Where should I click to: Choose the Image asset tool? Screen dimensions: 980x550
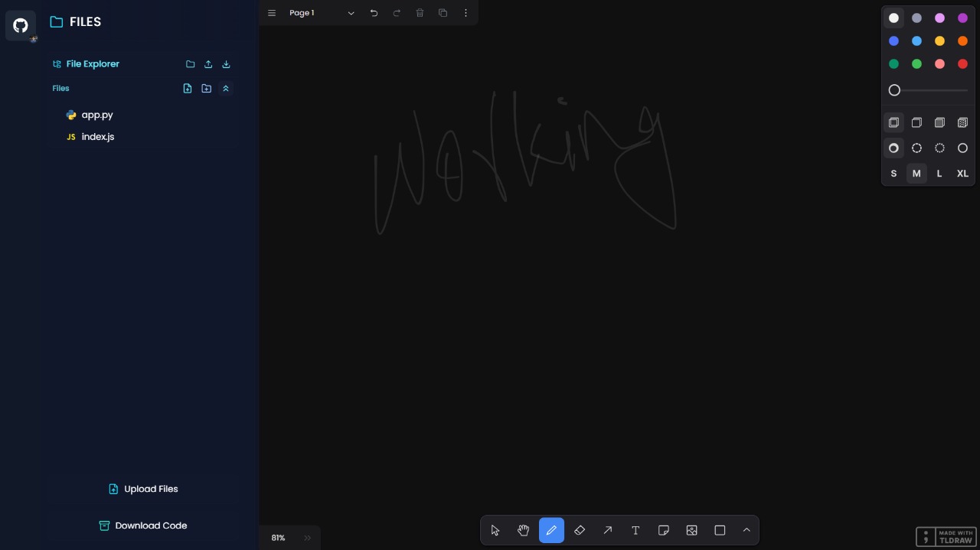(692, 530)
